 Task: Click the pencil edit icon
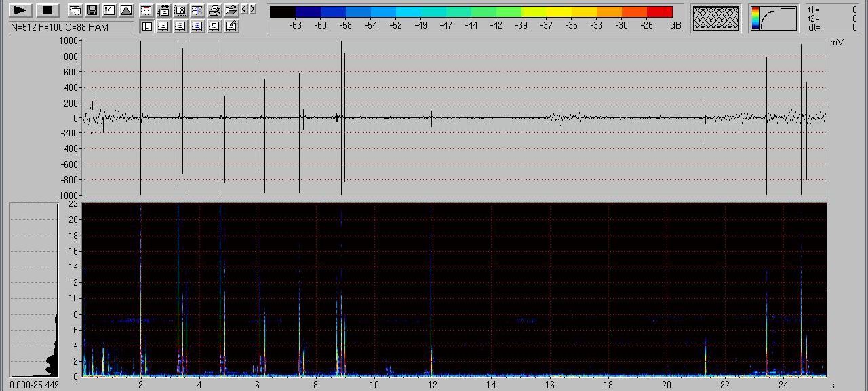pyautogui.click(x=231, y=26)
